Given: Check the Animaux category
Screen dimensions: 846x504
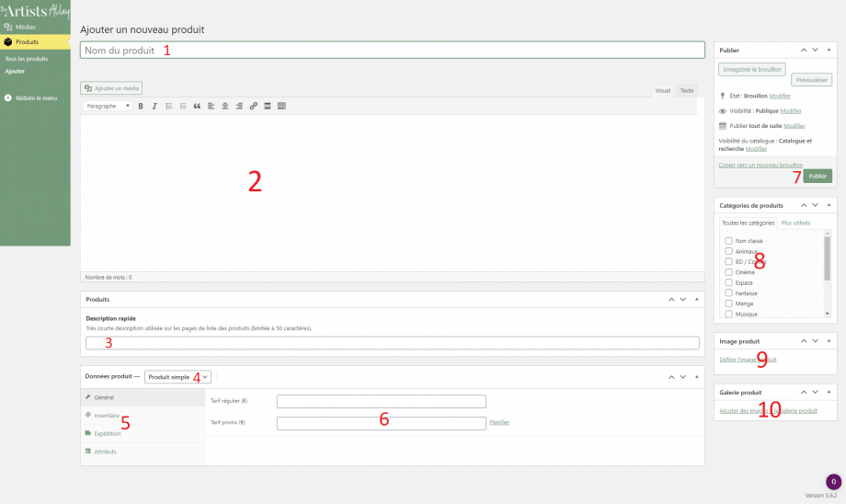Looking at the screenshot, I should [x=728, y=251].
